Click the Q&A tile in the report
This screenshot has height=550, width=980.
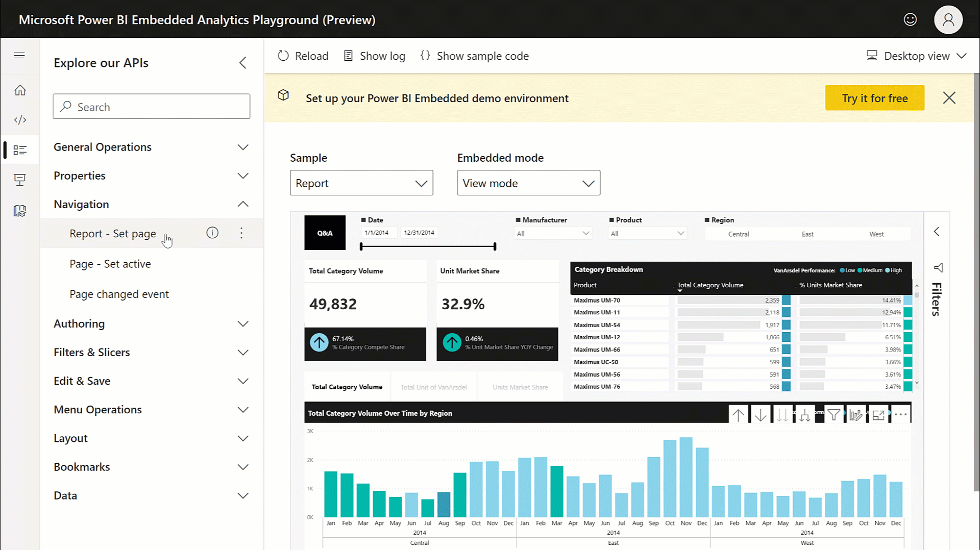pos(325,233)
